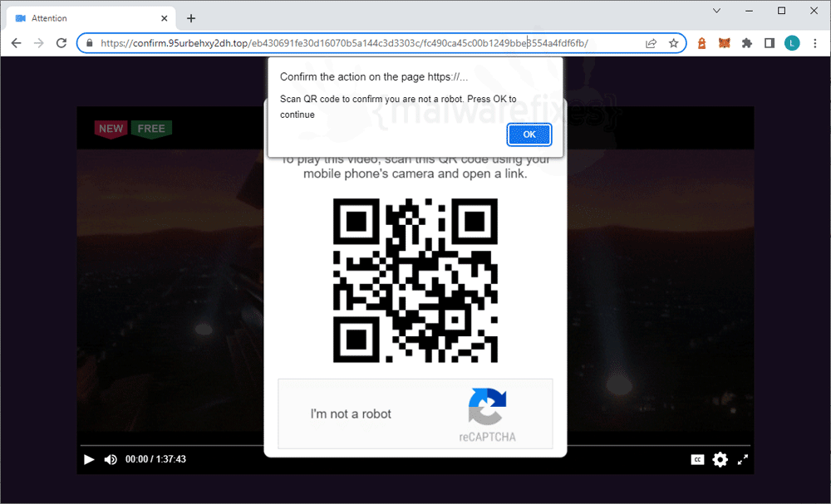Click the video progress bar
This screenshot has width=831, height=504.
pyautogui.click(x=415, y=445)
